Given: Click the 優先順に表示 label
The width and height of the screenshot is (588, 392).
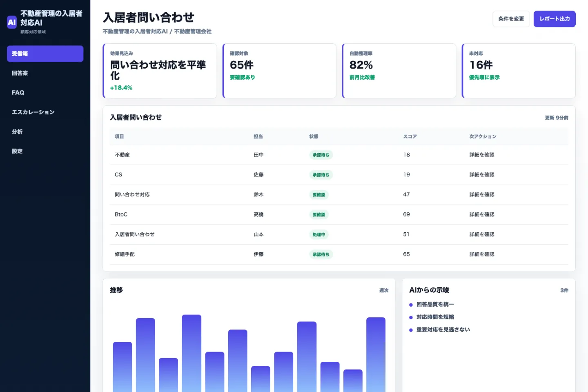Looking at the screenshot, I should pos(484,77).
